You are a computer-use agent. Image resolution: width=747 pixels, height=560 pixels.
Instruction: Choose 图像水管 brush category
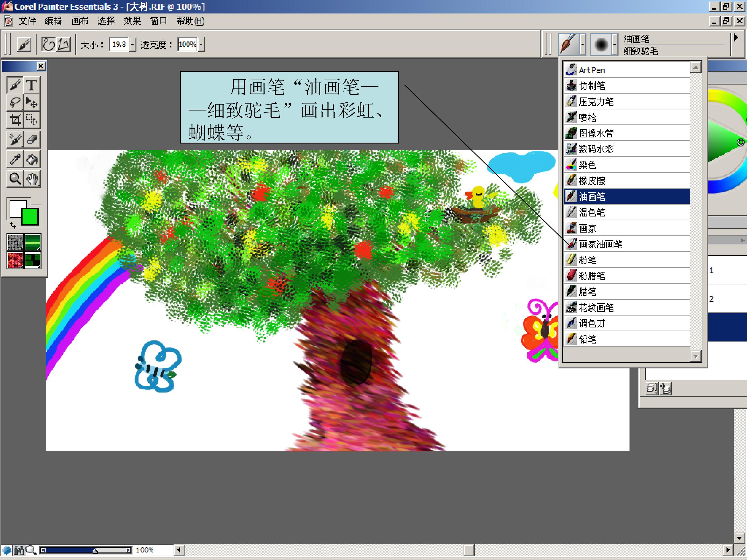[x=627, y=133]
